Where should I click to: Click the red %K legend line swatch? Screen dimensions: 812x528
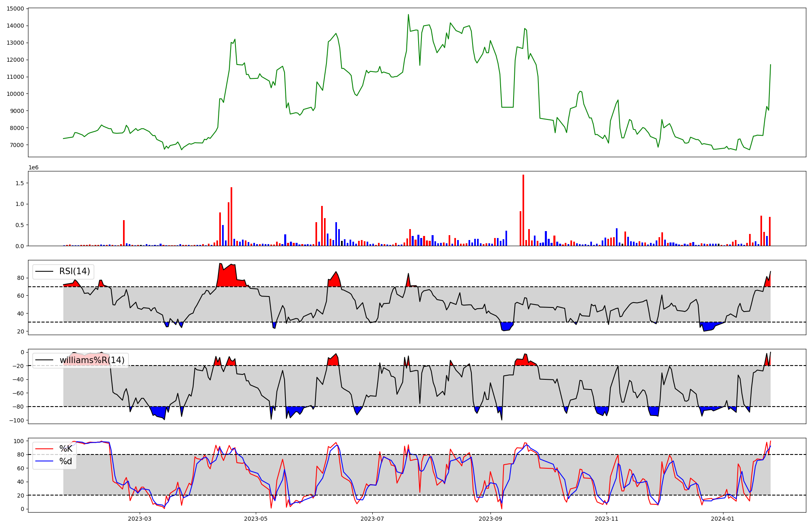[x=44, y=449]
